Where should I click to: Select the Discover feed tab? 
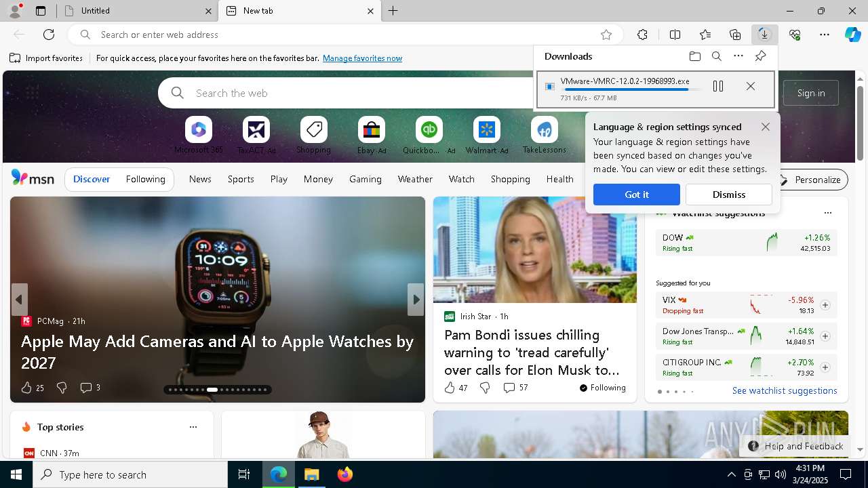coord(92,180)
